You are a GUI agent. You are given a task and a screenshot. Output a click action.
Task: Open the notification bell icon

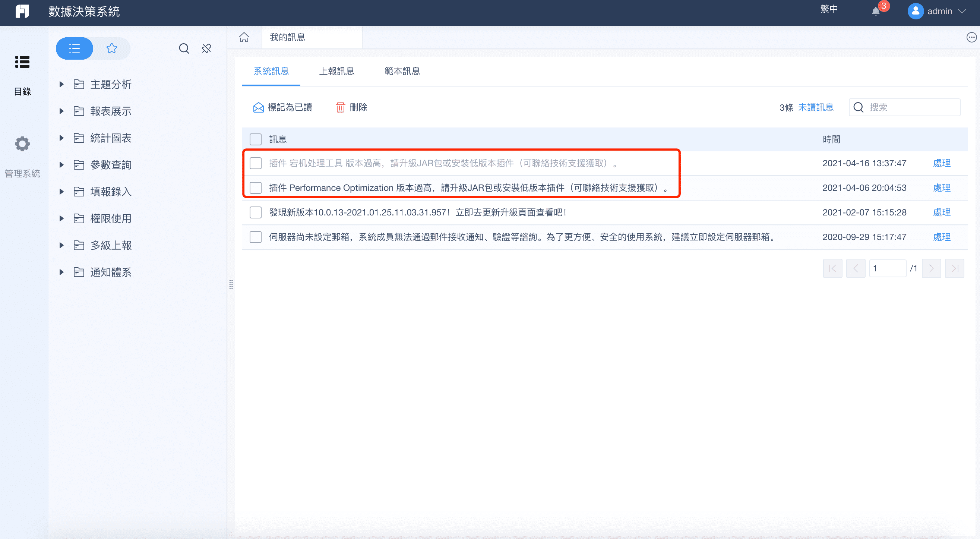875,12
